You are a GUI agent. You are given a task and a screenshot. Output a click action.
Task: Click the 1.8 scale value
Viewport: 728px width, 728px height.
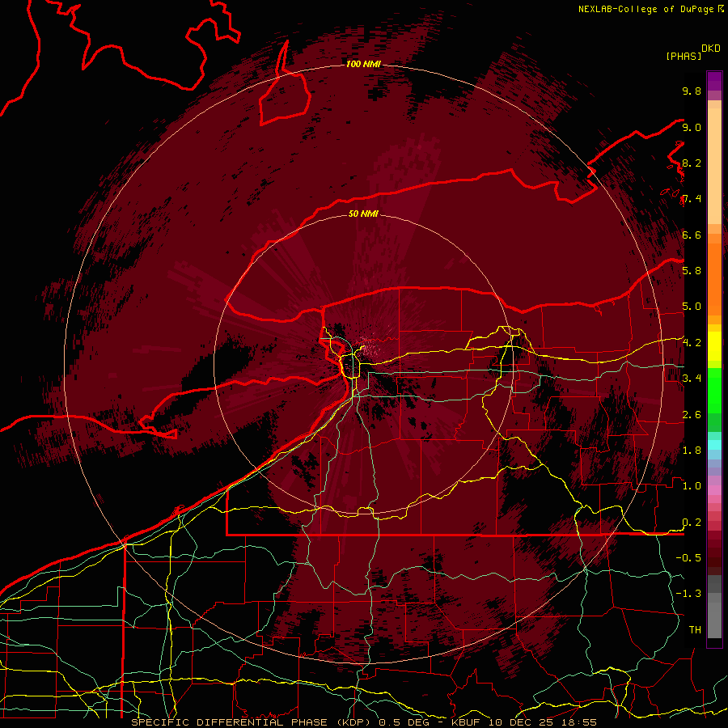click(x=692, y=451)
